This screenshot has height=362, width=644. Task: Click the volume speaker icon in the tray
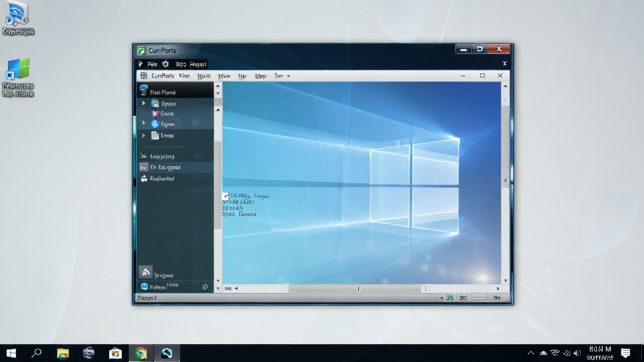pos(577,353)
